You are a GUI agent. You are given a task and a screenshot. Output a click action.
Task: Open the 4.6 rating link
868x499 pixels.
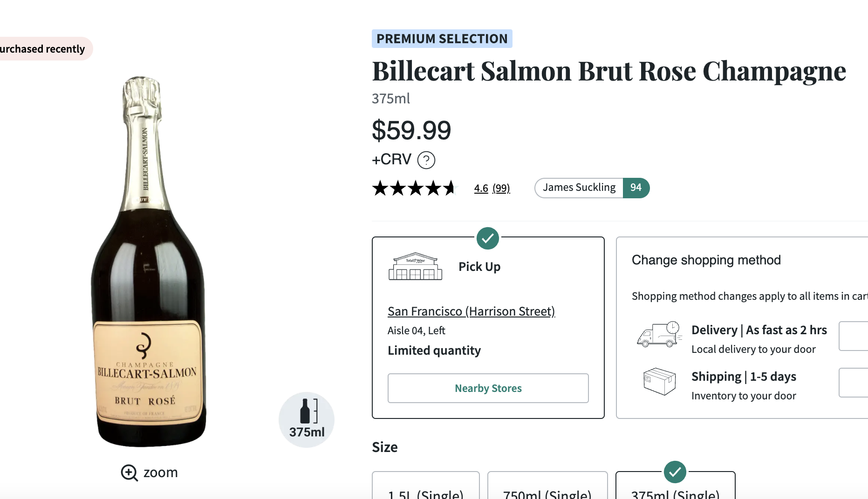(x=481, y=188)
